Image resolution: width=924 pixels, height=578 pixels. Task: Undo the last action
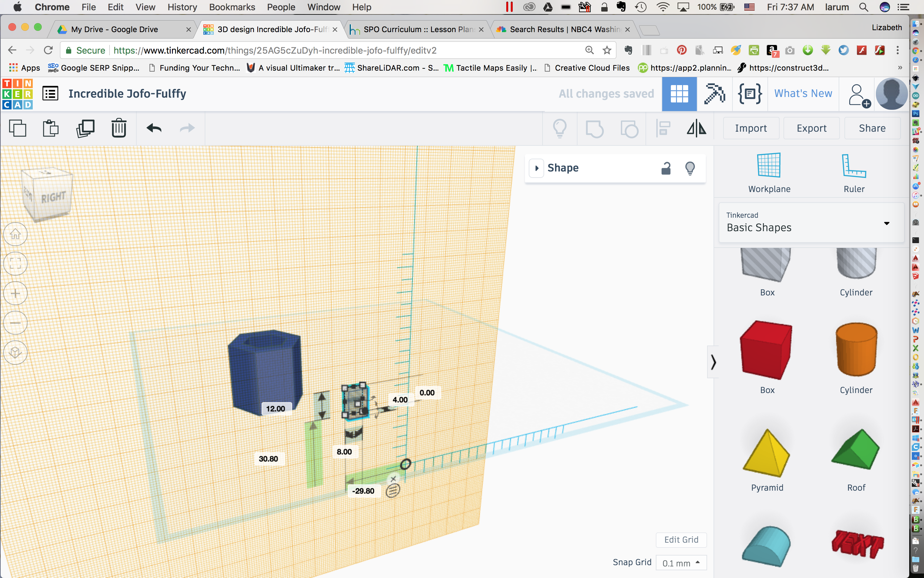[x=154, y=128]
